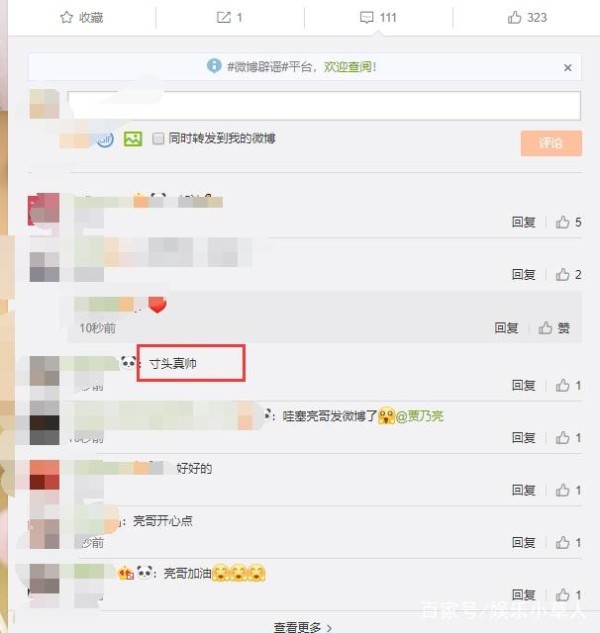Open the emoji picker icon
The height and width of the screenshot is (633, 600).
click(105, 140)
